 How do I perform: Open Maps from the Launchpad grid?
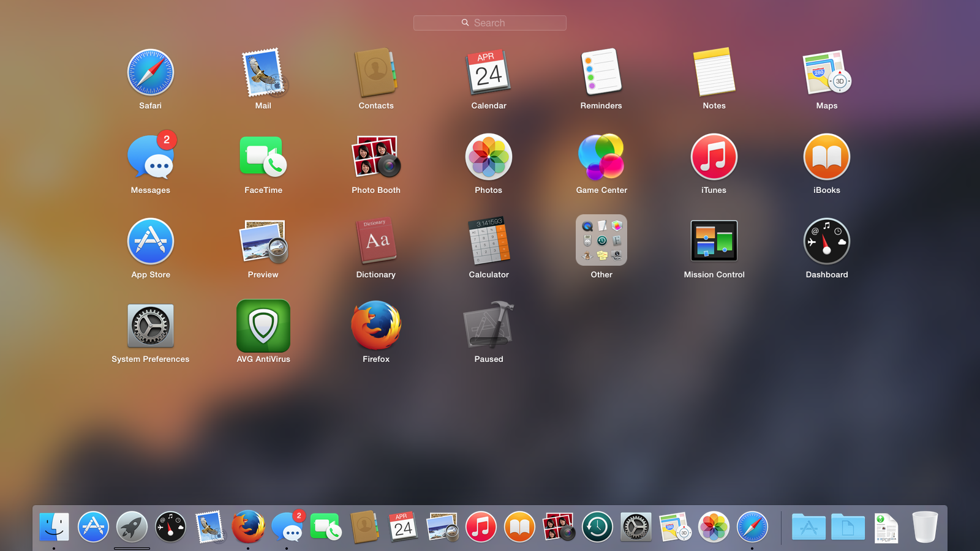(x=827, y=72)
